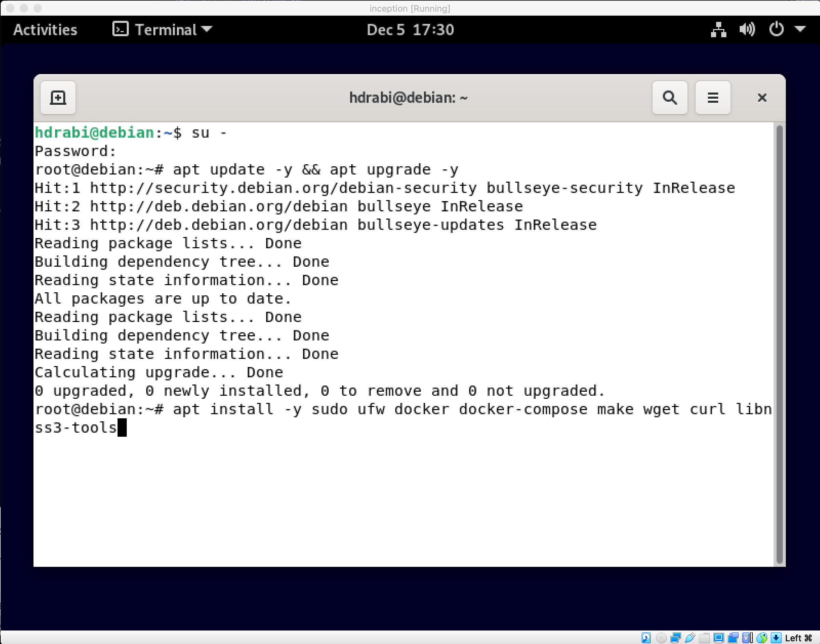Click the volume speaker icon
Viewport: 820px width, 644px height.
pyautogui.click(x=747, y=29)
